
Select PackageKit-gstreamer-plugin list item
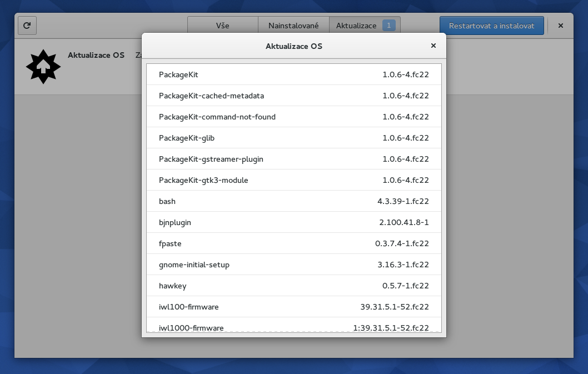click(293, 159)
